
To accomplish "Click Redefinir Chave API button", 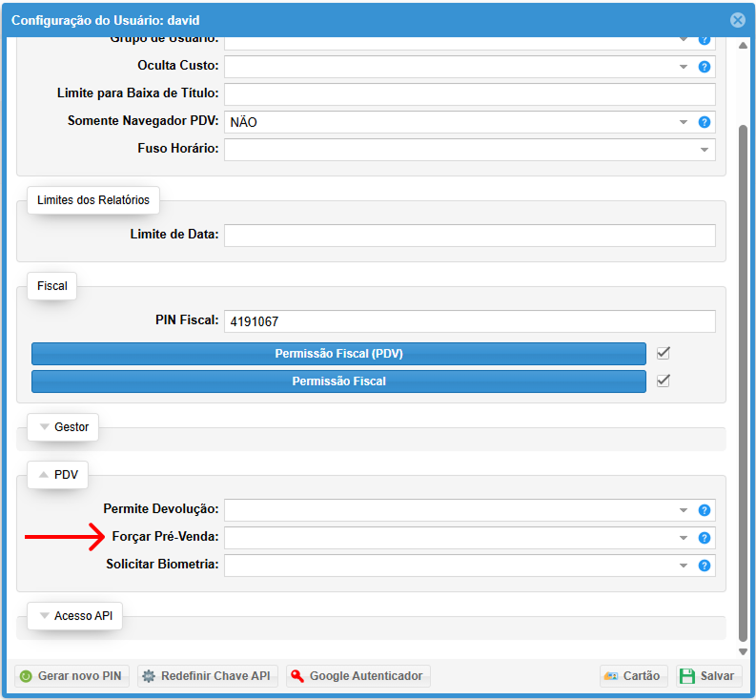I will point(207,676).
